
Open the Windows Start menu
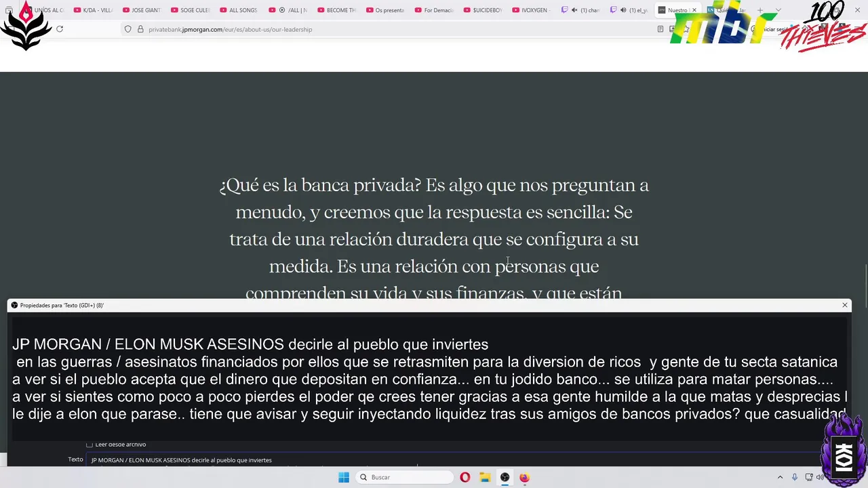(344, 477)
